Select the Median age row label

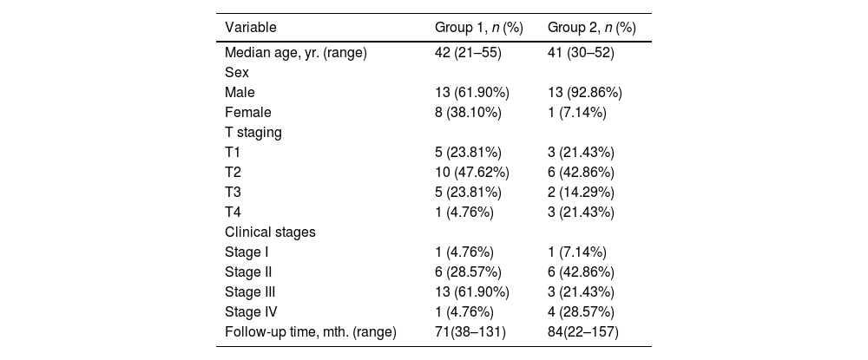(295, 53)
